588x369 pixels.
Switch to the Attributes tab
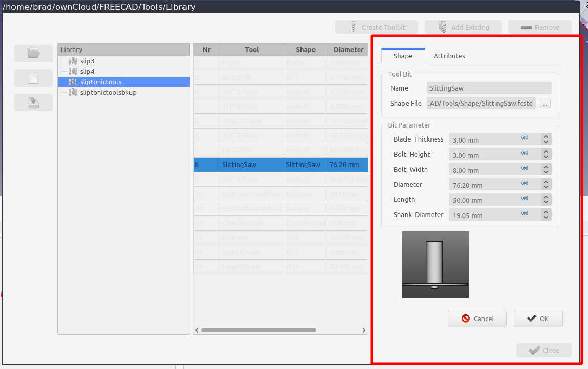(449, 56)
